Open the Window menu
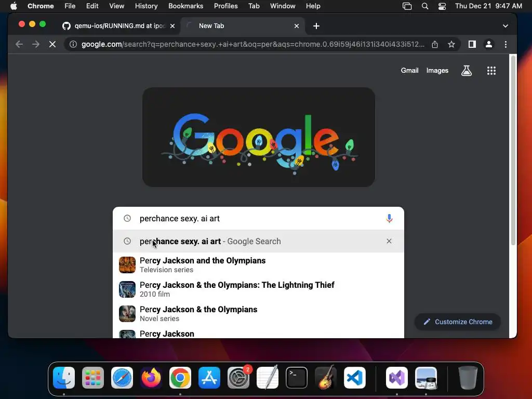Screen dimensions: 532x399 (x=283, y=6)
